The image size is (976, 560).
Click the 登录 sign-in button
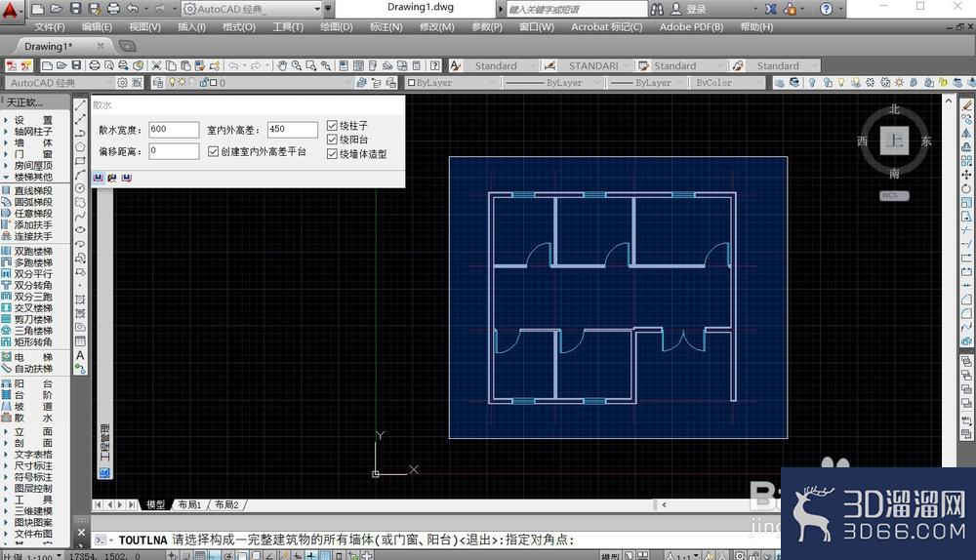pyautogui.click(x=689, y=9)
